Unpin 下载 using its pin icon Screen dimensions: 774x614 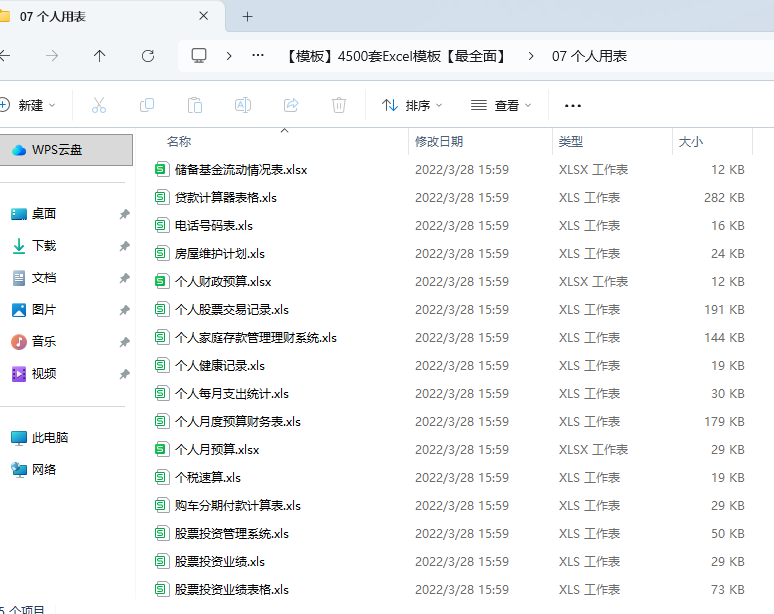(124, 246)
